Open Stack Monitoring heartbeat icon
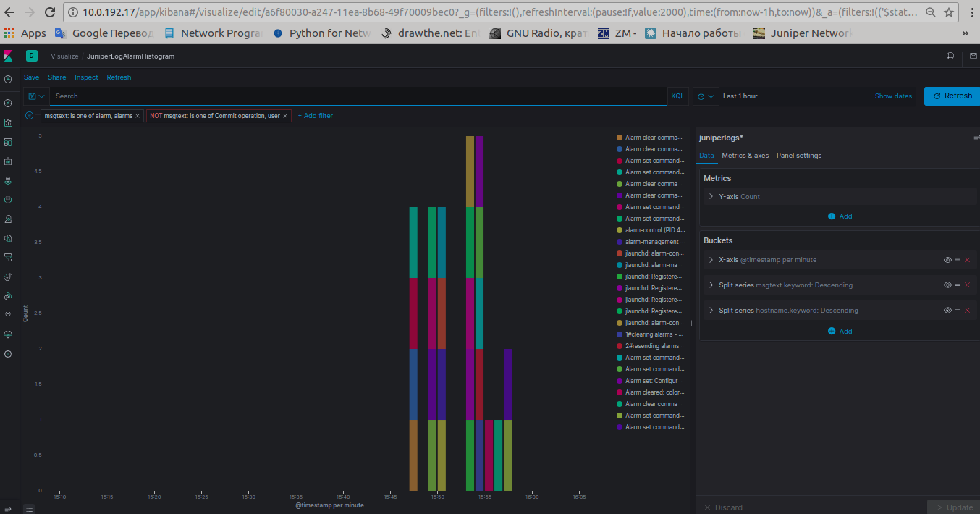This screenshot has width=980, height=514. 8,334
